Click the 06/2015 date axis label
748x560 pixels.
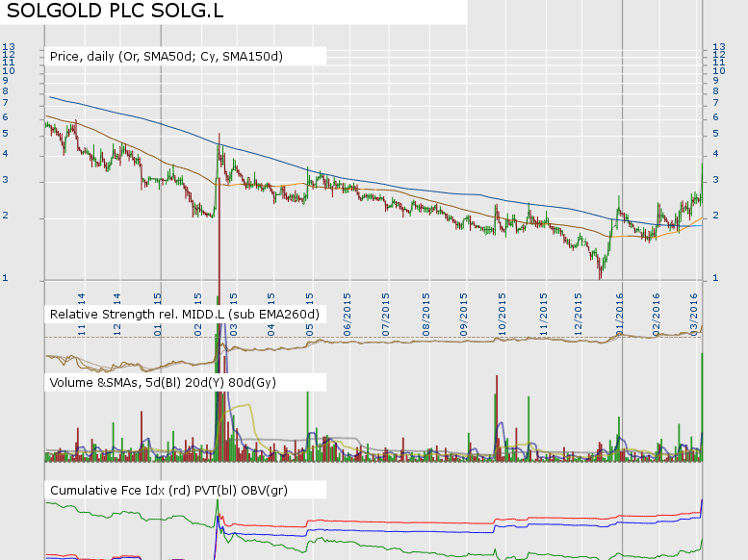click(x=347, y=315)
